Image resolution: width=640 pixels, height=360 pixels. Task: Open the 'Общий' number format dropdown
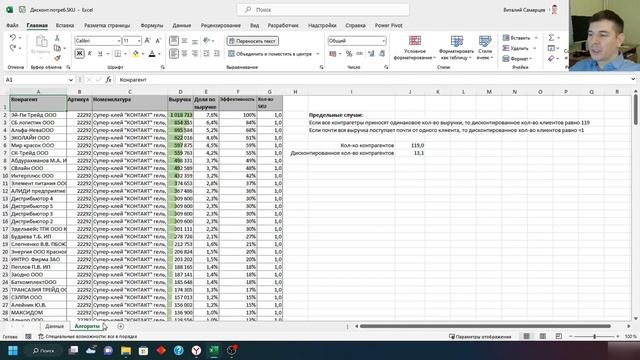coord(383,41)
